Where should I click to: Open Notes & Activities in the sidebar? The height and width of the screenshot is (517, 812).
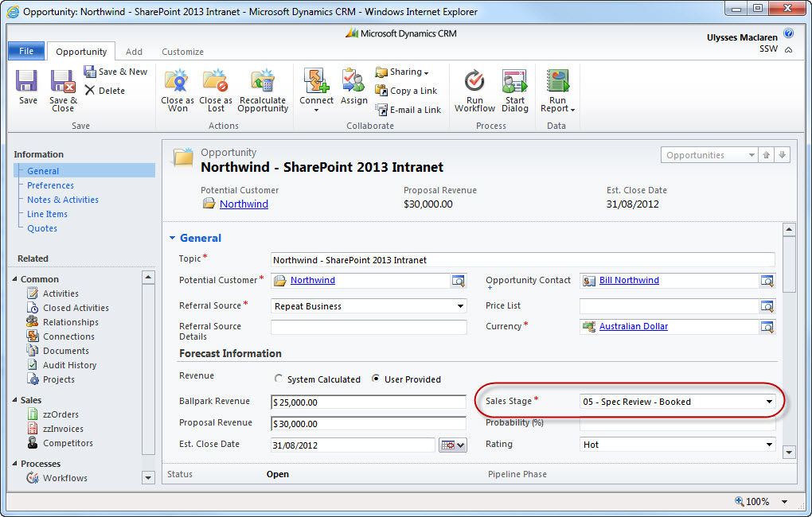click(63, 200)
